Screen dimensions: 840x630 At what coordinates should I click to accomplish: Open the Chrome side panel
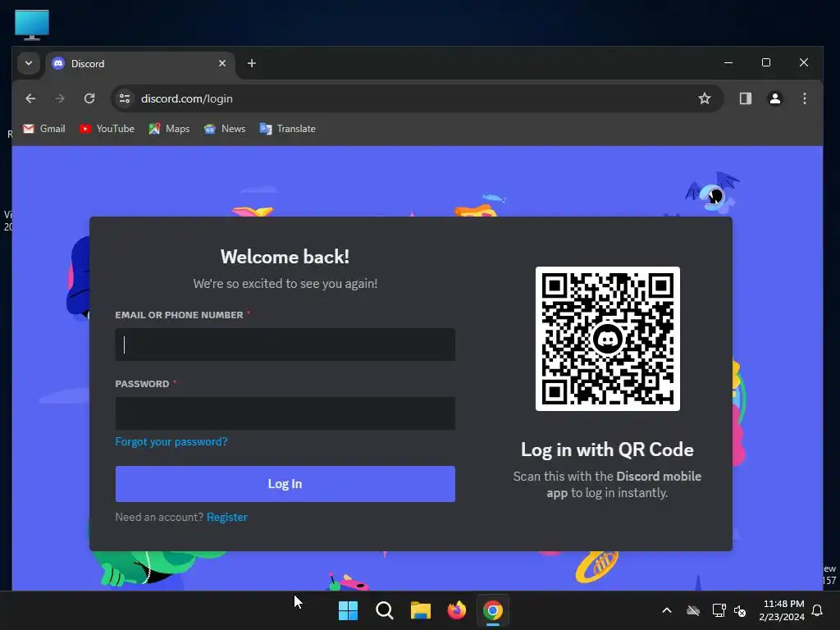745,98
